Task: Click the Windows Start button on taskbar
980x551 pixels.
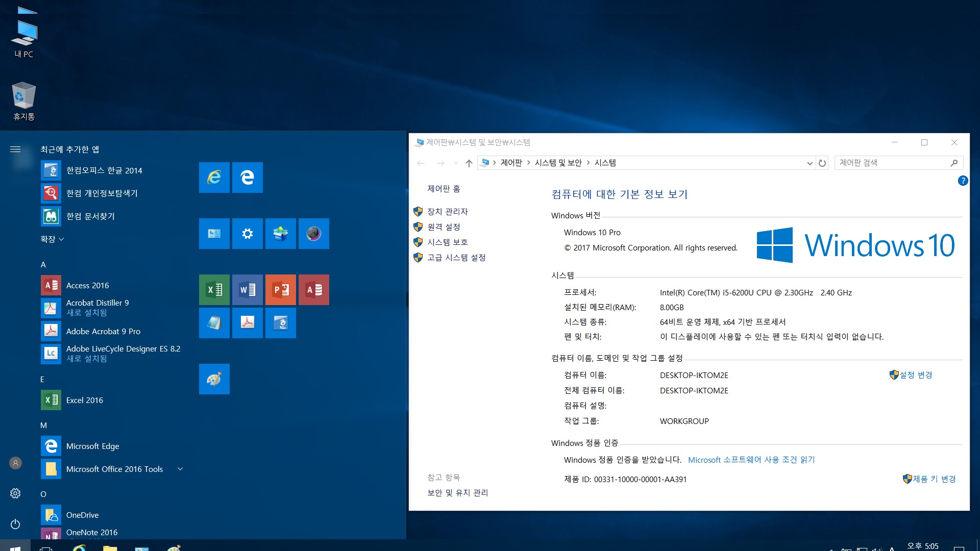Action: coord(15,546)
